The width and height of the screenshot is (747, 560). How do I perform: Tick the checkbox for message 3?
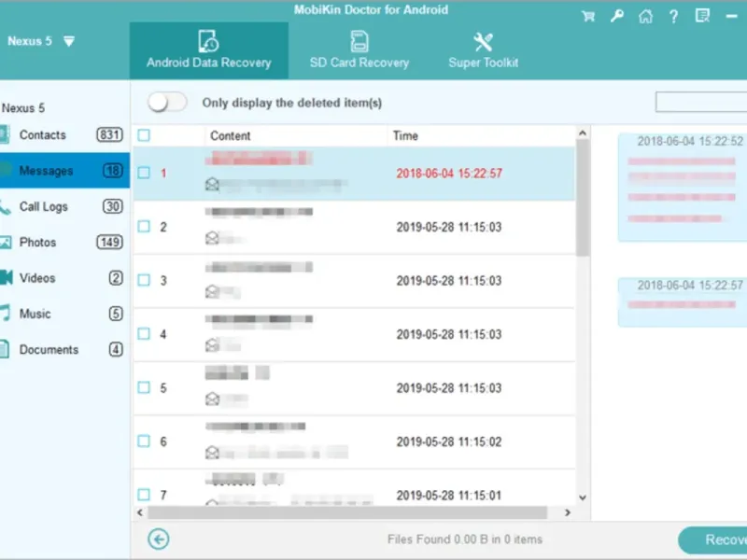[144, 281]
